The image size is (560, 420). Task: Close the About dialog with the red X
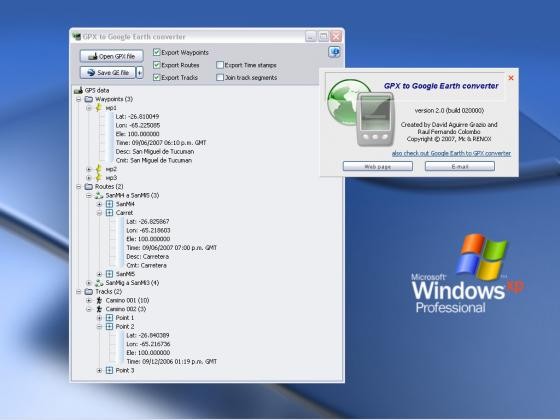tap(511, 78)
